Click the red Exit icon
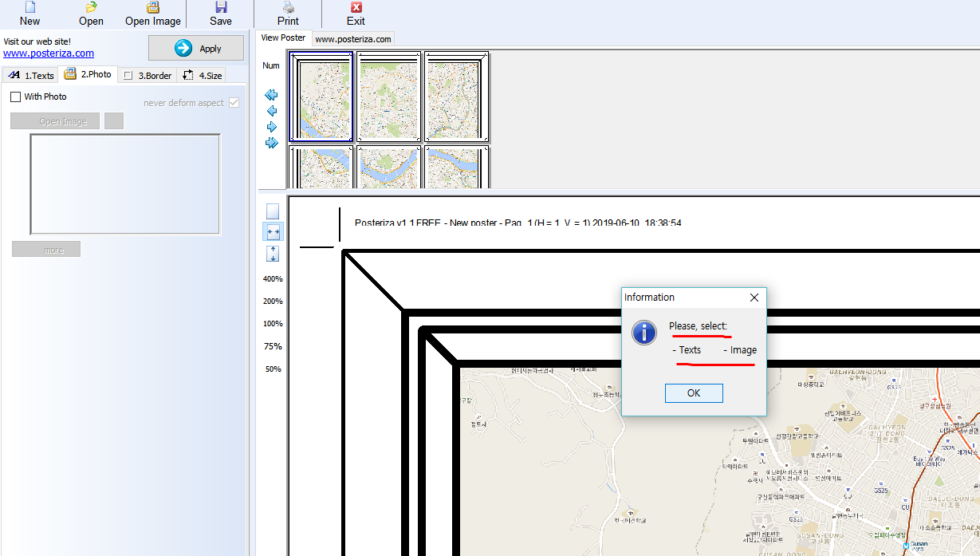980x556 pixels. 356,7
